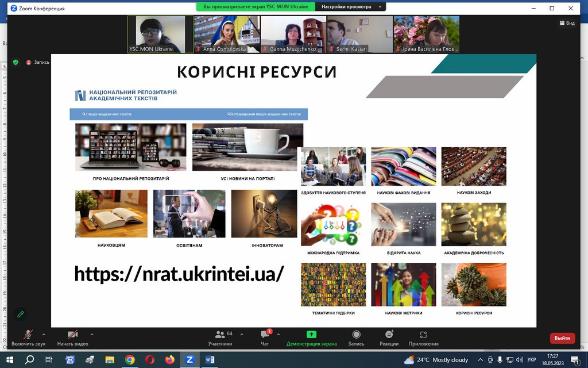Open Word from the Windows taskbar
Image resolution: width=588 pixels, height=368 pixels.
coord(209,360)
